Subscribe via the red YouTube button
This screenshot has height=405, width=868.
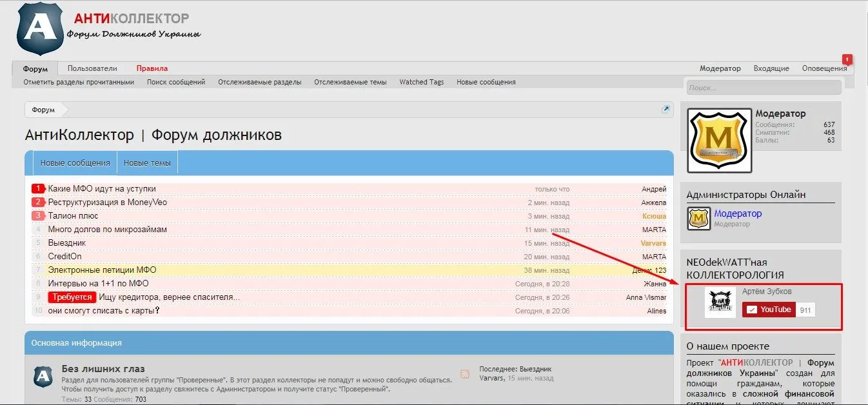(768, 310)
